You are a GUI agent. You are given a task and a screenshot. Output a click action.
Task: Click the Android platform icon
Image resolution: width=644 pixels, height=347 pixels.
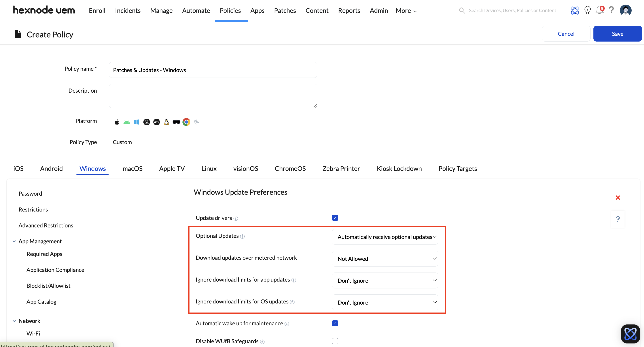(x=127, y=122)
